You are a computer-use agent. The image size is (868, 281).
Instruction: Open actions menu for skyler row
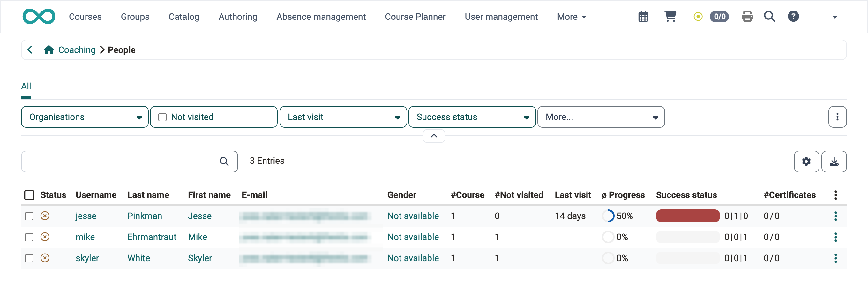tap(836, 258)
